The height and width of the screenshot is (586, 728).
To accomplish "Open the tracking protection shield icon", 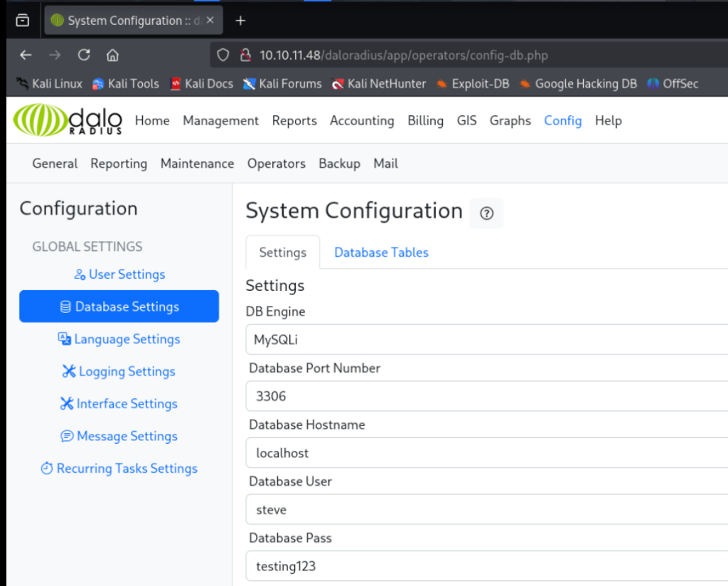I will (223, 55).
